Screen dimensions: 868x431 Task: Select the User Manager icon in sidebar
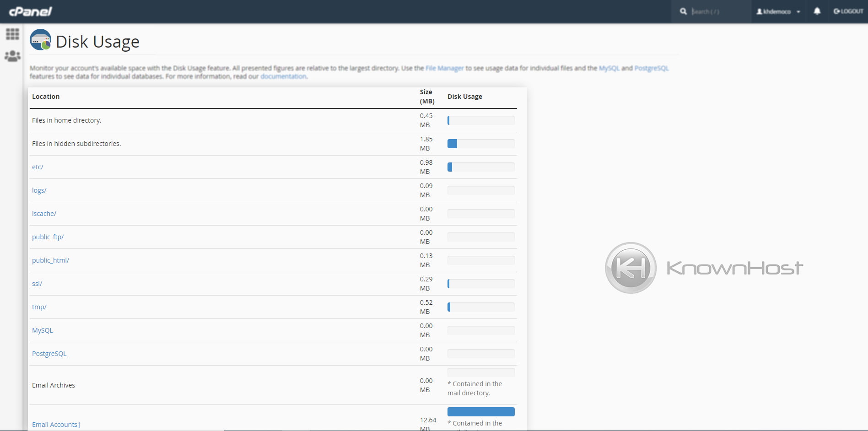(x=12, y=56)
